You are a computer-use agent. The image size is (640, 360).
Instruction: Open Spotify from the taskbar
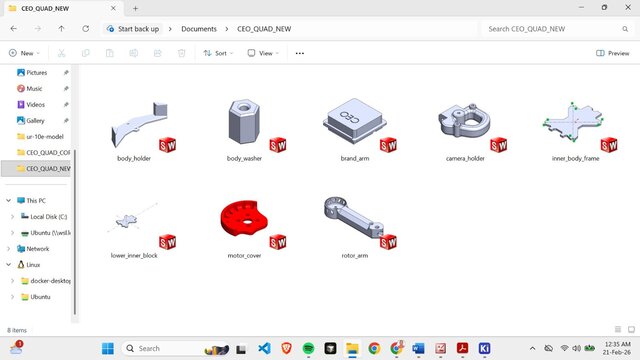[x=309, y=349]
